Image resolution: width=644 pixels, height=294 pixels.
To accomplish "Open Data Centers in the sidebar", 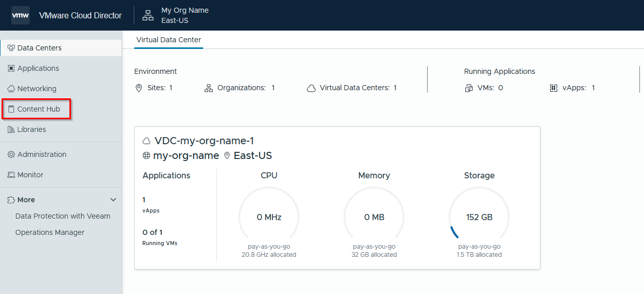I will (61, 48).
